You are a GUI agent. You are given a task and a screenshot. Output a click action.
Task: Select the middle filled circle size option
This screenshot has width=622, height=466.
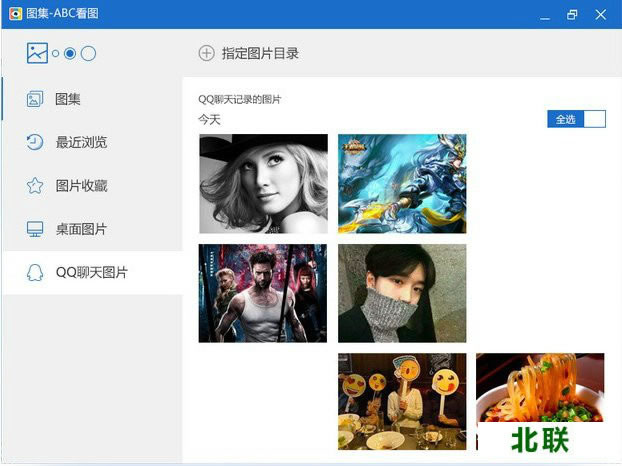70,54
